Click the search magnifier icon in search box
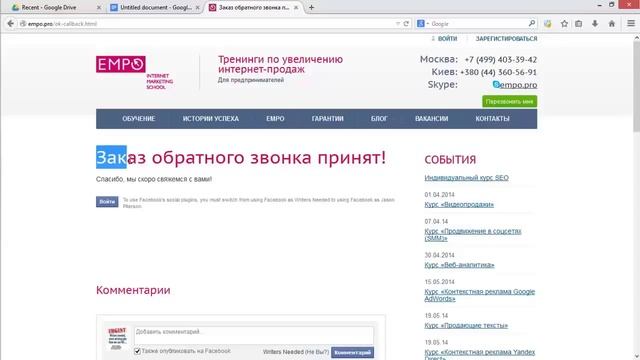The width and height of the screenshot is (640, 360). click(531, 24)
